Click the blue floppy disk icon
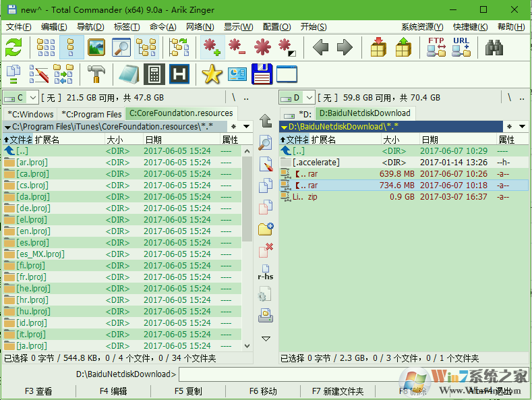This screenshot has height=400, width=532. click(262, 74)
